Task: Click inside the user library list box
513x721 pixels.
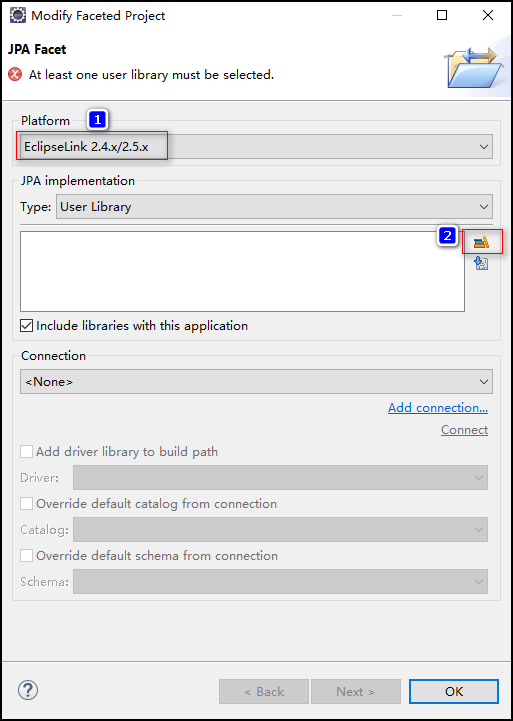Action: pyautogui.click(x=242, y=271)
